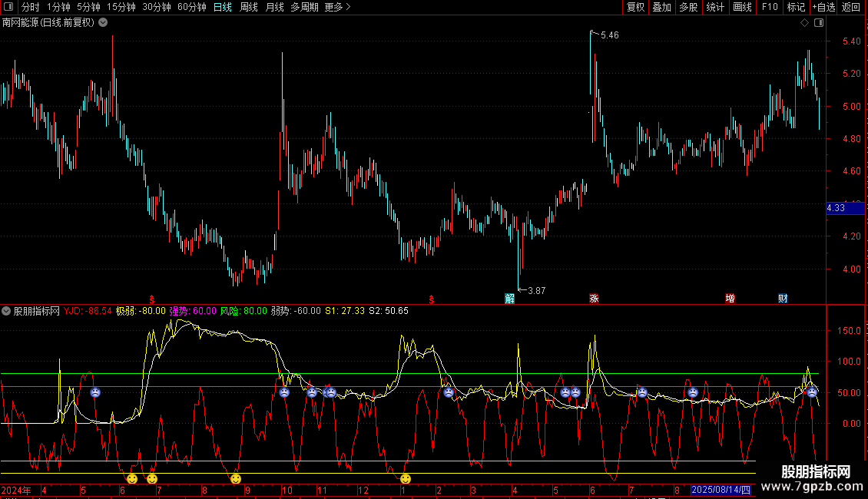This screenshot has height=499, width=868.
Task: Click the 3.87 low price annotation
Action: click(x=536, y=291)
